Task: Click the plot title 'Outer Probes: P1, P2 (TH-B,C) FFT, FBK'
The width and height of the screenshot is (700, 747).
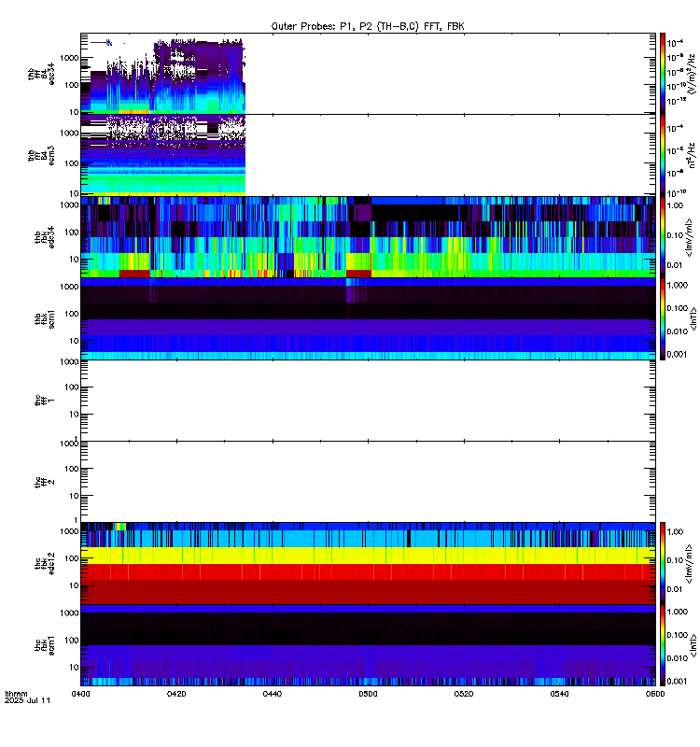Action: (368, 27)
